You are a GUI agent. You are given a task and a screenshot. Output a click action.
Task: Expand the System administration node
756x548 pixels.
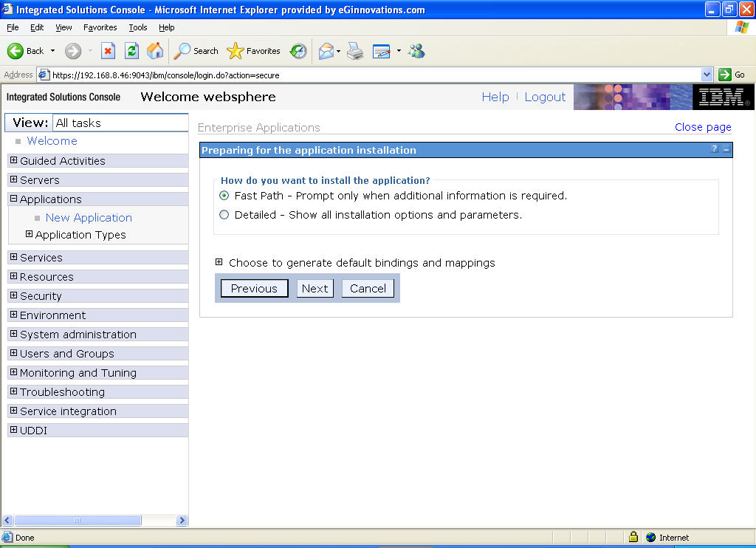[13, 334]
